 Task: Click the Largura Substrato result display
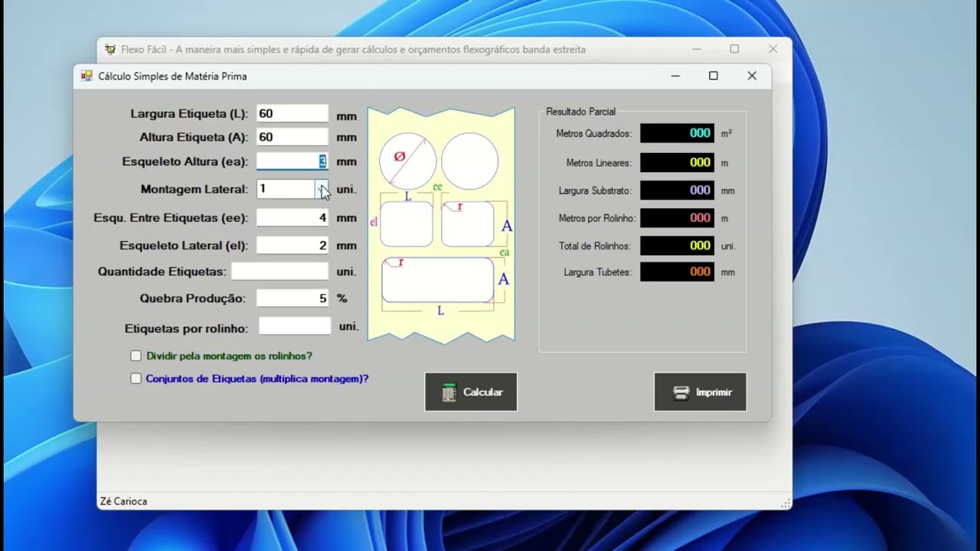tap(677, 191)
